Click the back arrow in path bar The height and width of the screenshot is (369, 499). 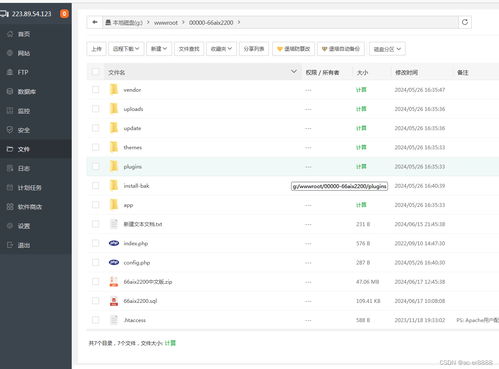tap(95, 22)
